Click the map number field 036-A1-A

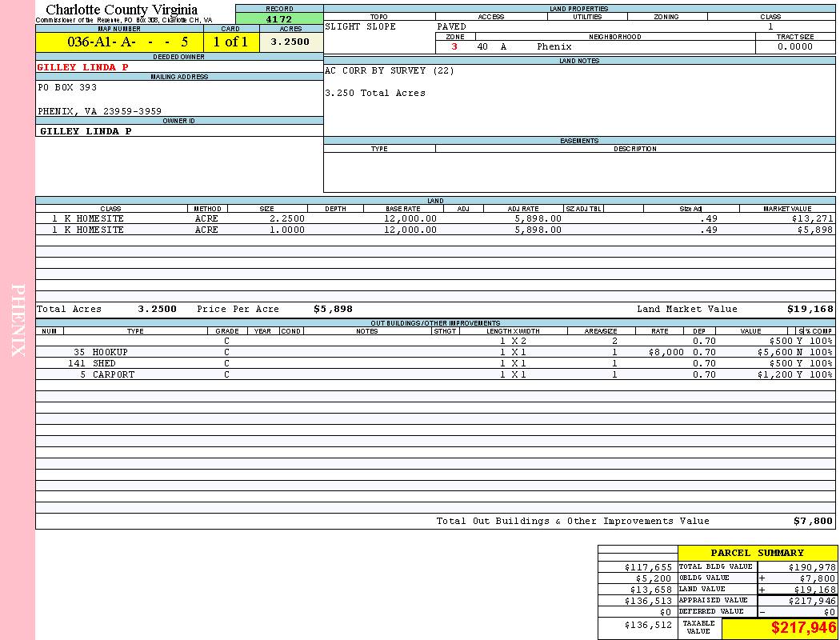pyautogui.click(x=119, y=42)
